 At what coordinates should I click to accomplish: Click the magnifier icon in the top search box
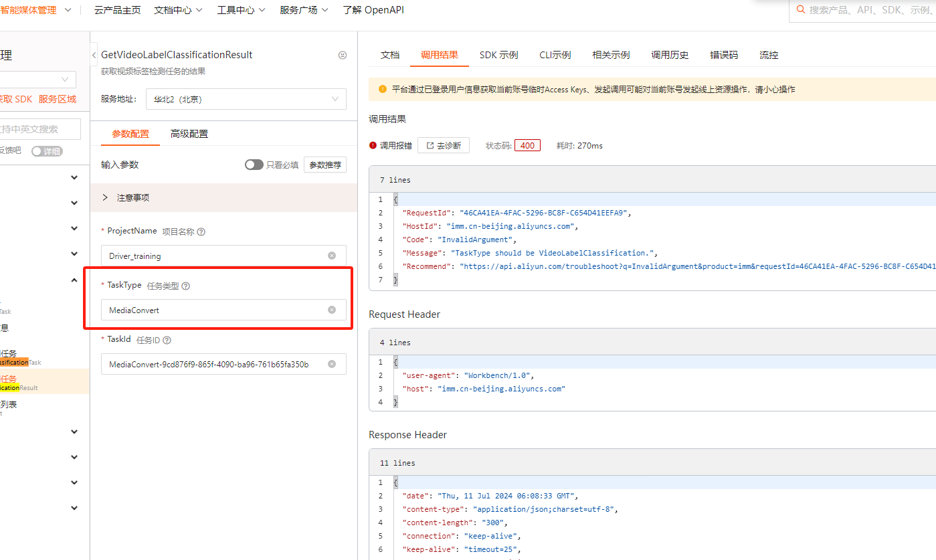point(800,9)
